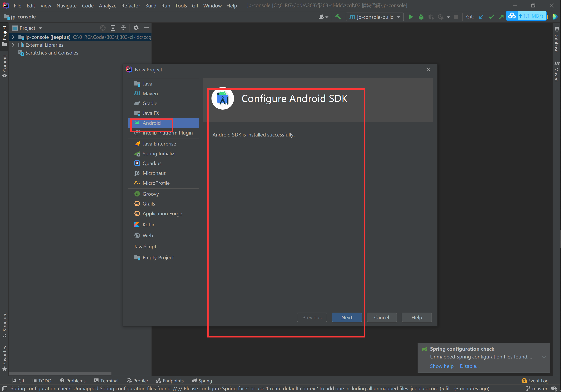Open the Navigate menu

[67, 5]
